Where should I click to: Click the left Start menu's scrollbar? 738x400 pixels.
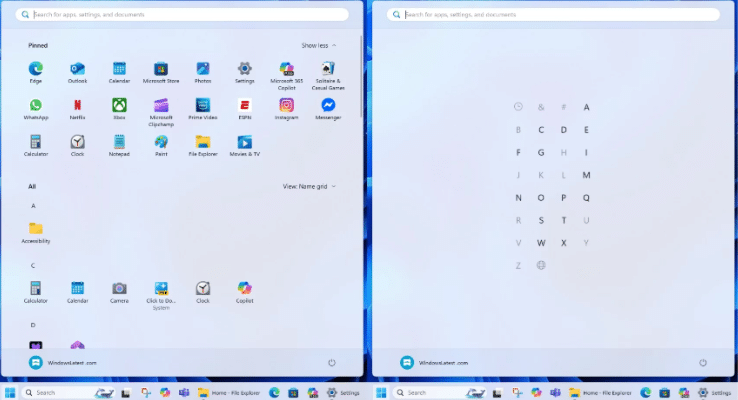click(361, 75)
